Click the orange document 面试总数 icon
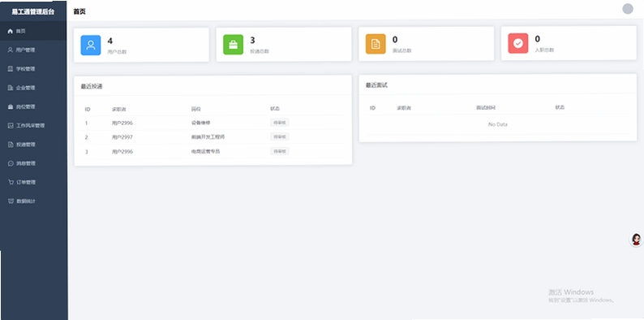Image resolution: width=644 pixels, height=320 pixels. pos(376,44)
